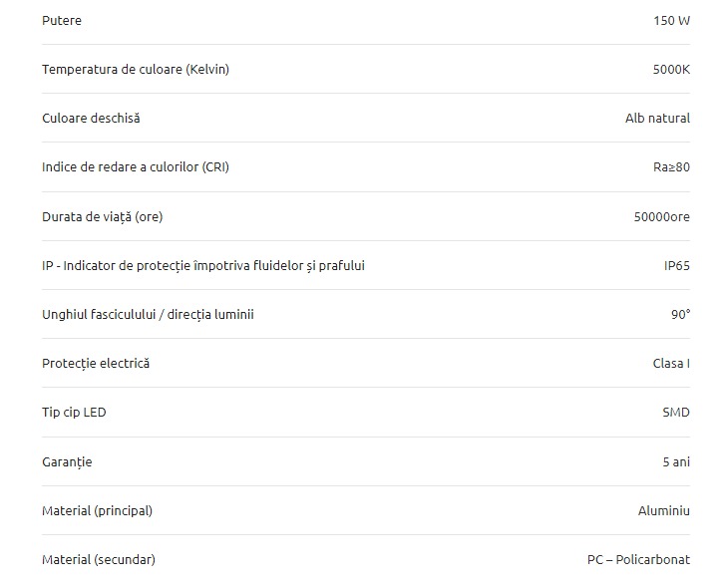The image size is (721, 588).
Task: Click the Tip cip LED label
Action: coord(74,412)
